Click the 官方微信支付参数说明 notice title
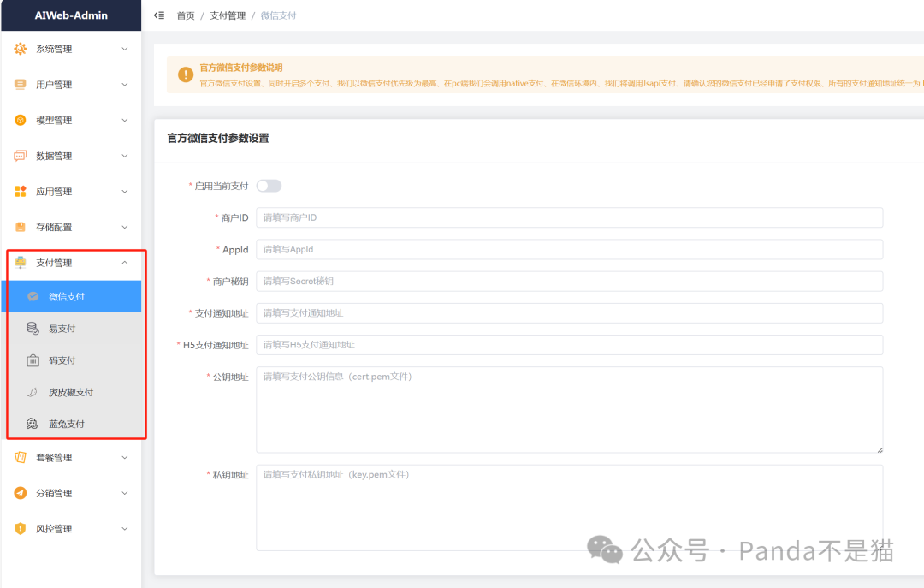 [x=241, y=68]
